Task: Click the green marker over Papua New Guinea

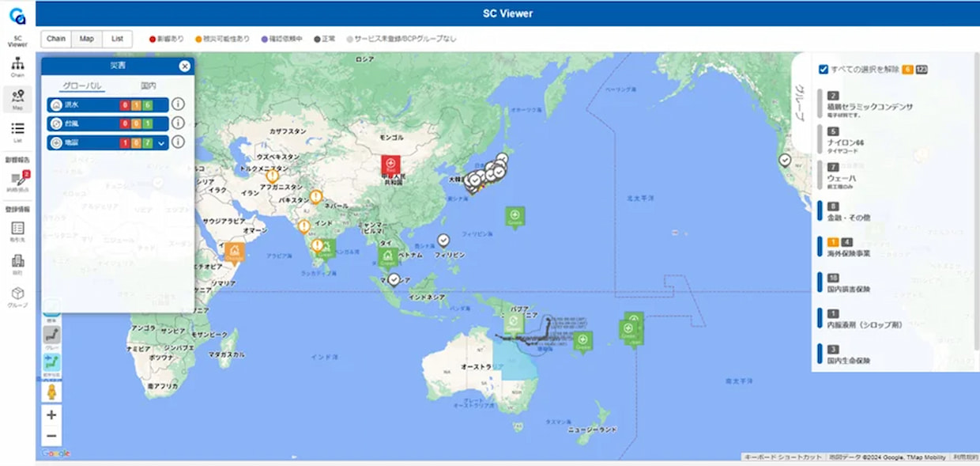Action: click(514, 322)
